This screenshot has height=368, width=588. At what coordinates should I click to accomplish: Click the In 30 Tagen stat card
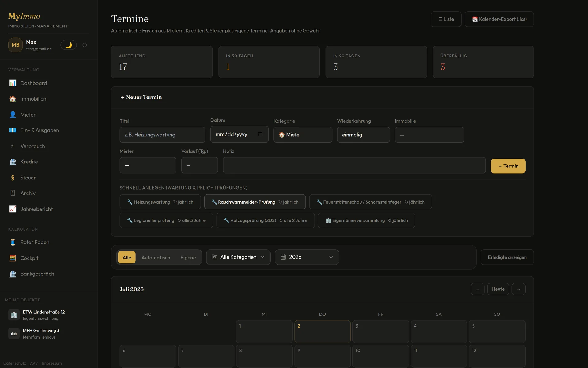tap(269, 62)
